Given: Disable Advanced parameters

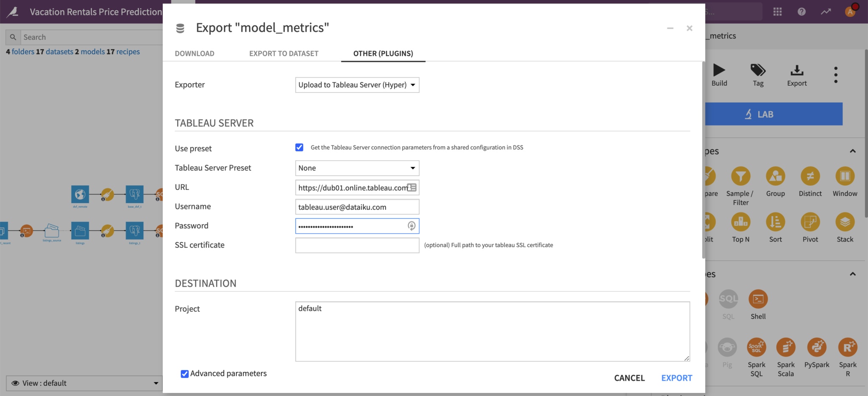Looking at the screenshot, I should (x=184, y=374).
